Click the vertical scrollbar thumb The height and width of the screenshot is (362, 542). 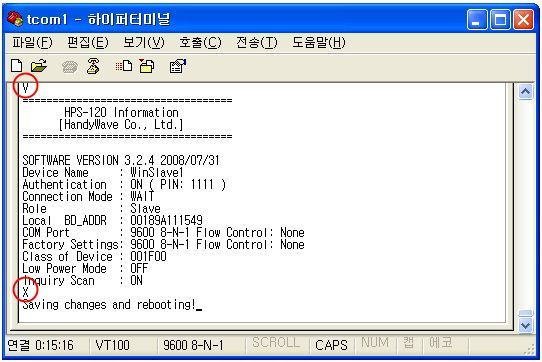coord(525,313)
